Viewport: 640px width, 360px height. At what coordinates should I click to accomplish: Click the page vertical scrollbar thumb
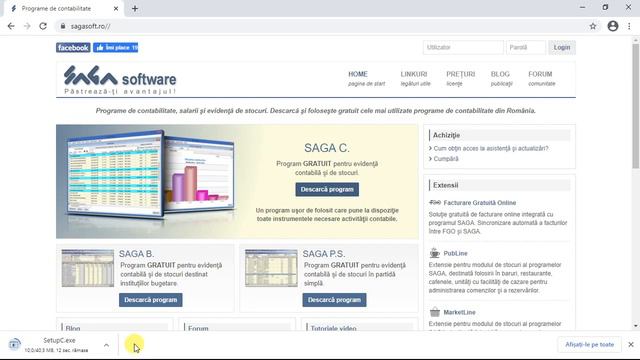pyautogui.click(x=636, y=106)
